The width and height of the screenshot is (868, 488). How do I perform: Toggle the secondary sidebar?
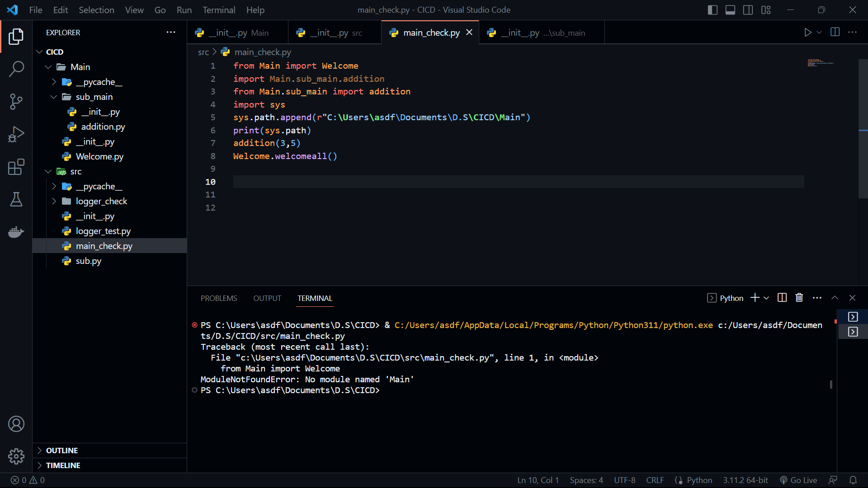pyautogui.click(x=748, y=9)
